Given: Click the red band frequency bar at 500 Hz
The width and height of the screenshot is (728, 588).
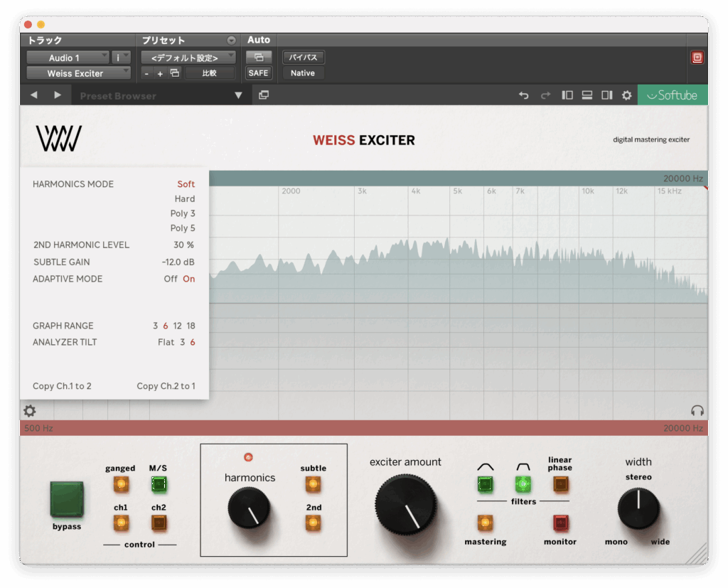Looking at the screenshot, I should pyautogui.click(x=364, y=428).
